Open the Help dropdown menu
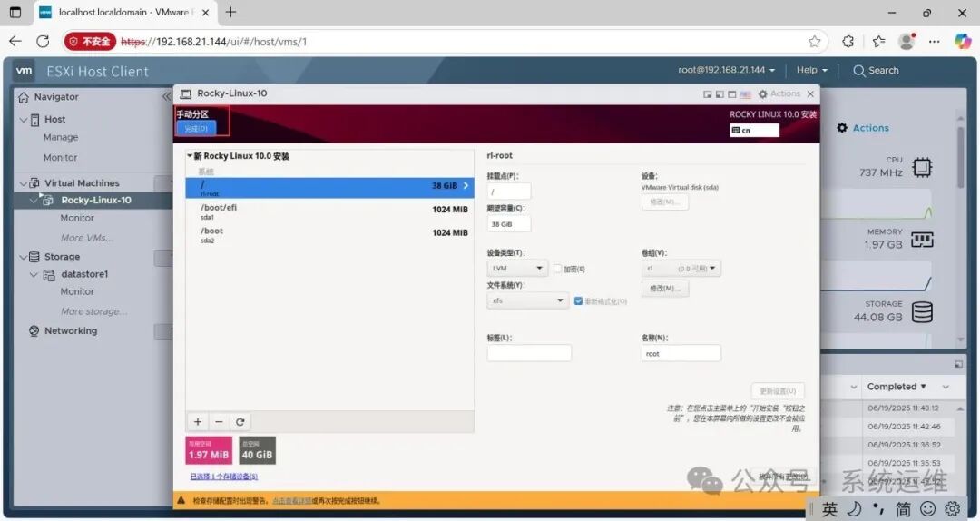The width and height of the screenshot is (980, 521). (x=811, y=70)
